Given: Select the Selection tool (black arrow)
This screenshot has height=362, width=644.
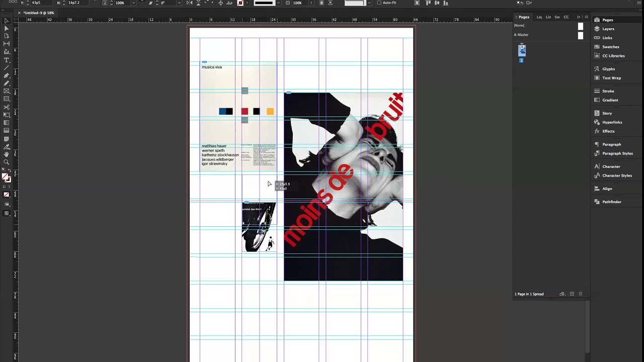Looking at the screenshot, I should pyautogui.click(x=7, y=21).
